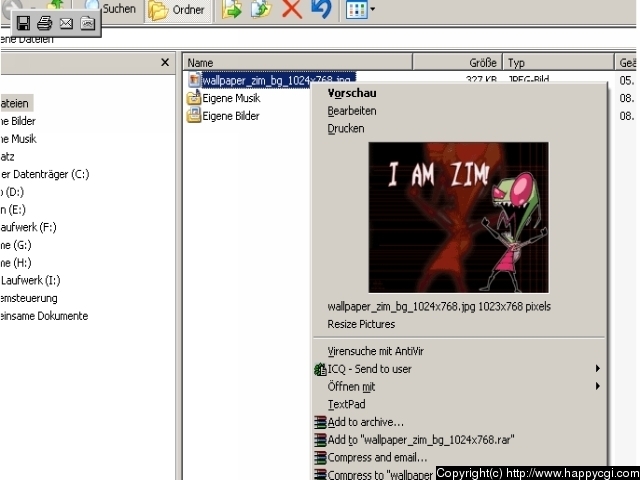Select the Bilder folder in tree
640x480 pixels.
pyautogui.click(x=18, y=121)
